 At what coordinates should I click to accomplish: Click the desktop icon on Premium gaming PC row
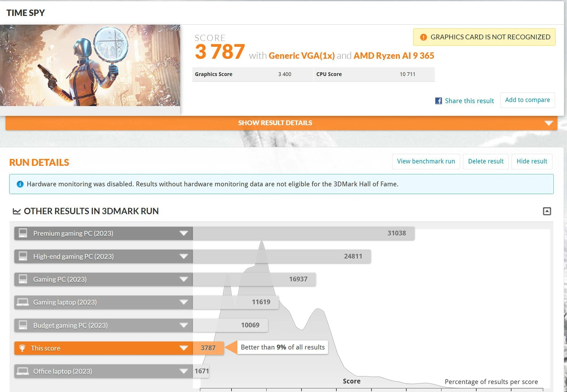(23, 233)
